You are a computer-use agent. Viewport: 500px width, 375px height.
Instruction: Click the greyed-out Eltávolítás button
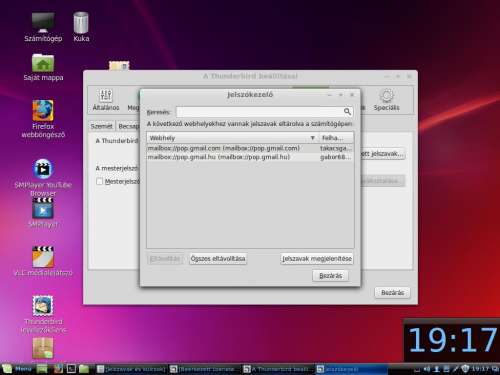[165, 259]
